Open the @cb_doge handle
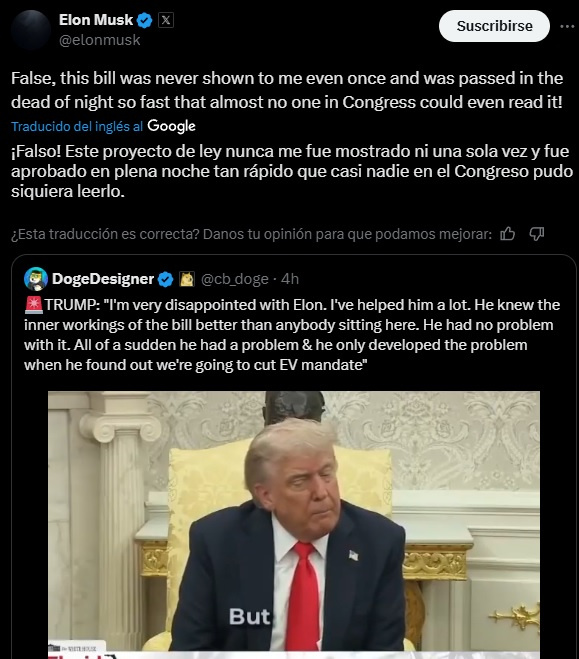 click(x=234, y=279)
